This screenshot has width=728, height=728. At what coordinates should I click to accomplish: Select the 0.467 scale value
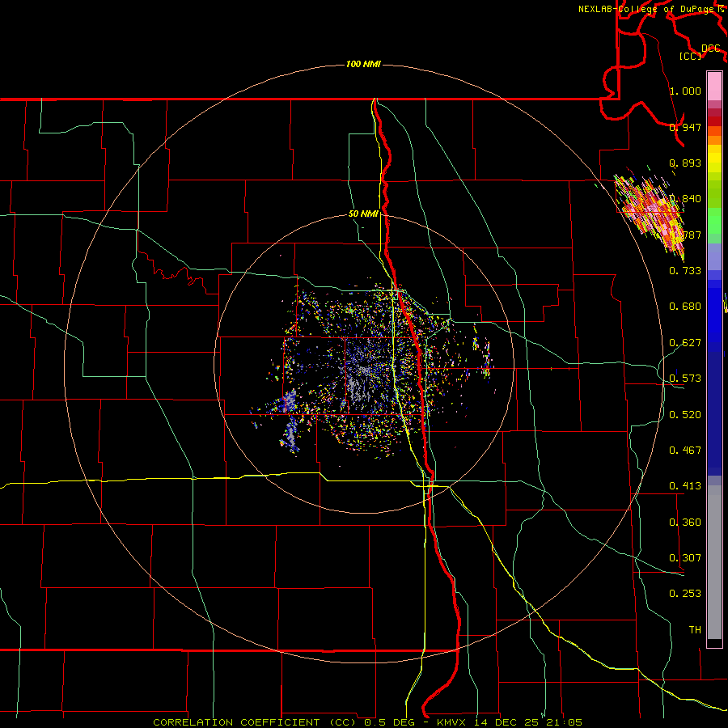pyautogui.click(x=685, y=450)
